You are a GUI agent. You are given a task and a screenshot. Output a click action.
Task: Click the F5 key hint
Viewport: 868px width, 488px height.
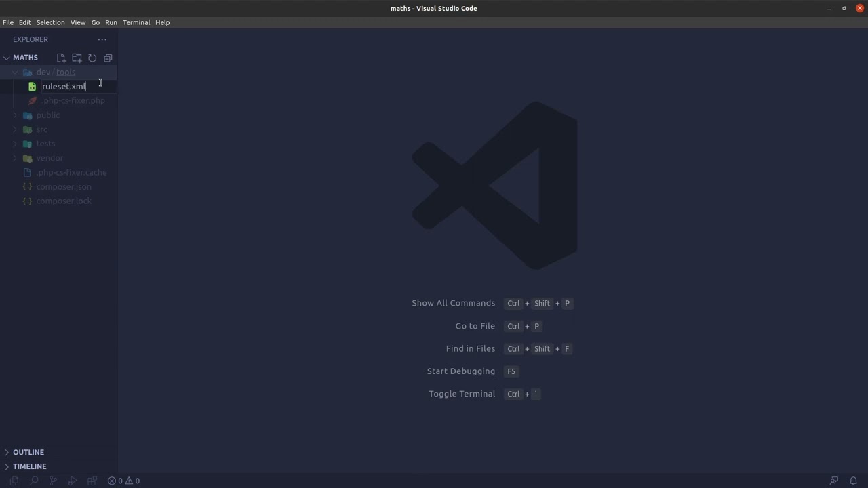click(x=511, y=371)
